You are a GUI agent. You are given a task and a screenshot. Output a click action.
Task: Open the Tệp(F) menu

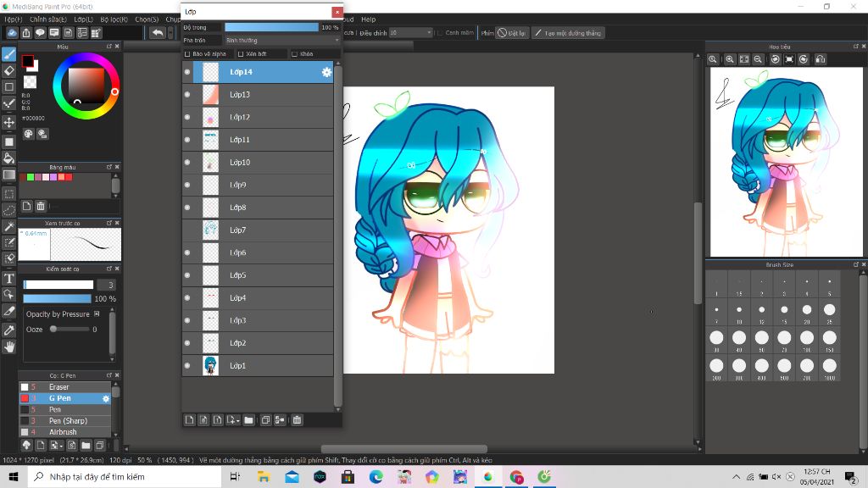pyautogui.click(x=14, y=19)
